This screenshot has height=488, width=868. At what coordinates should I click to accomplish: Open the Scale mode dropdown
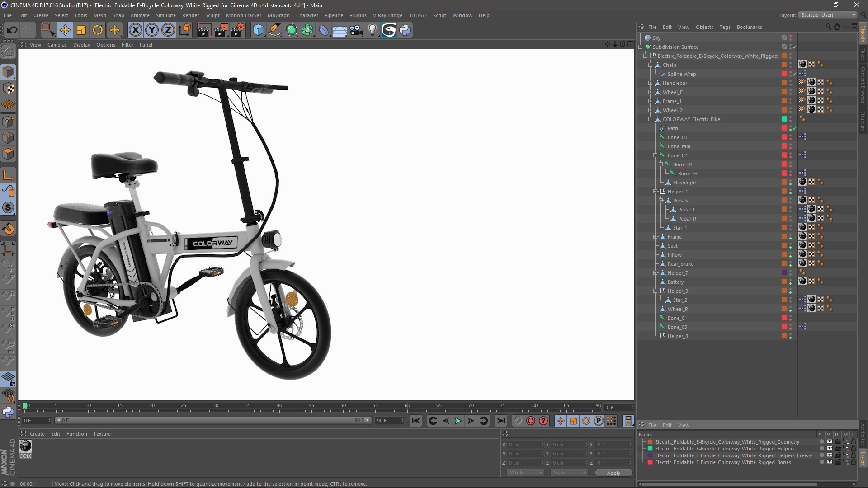coord(569,473)
